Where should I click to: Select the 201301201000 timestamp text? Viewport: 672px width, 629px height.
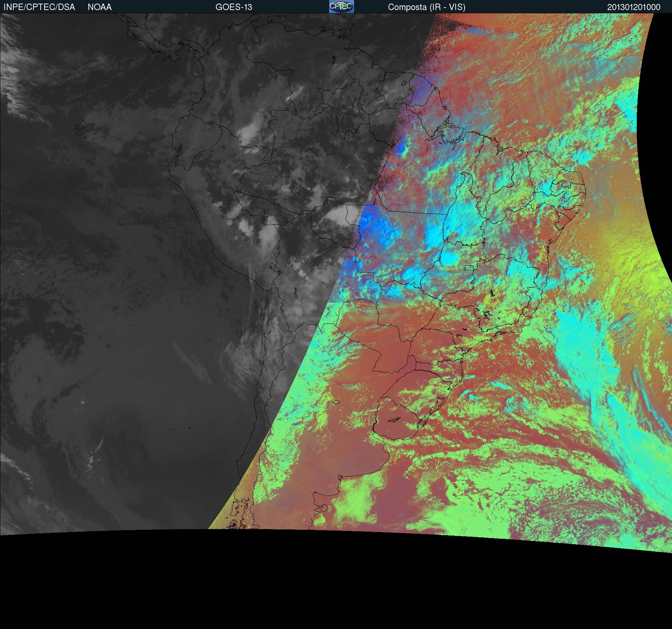(634, 7)
